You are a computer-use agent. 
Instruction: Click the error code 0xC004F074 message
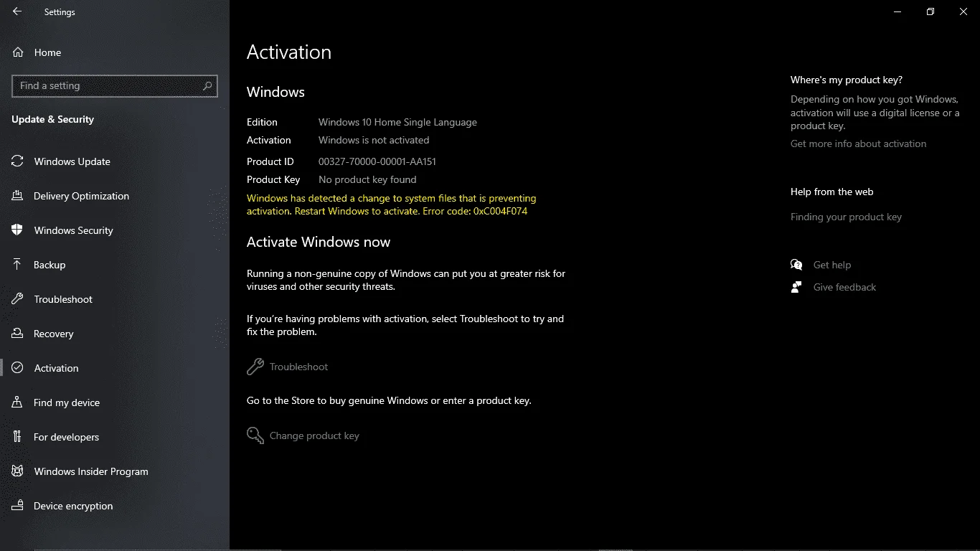click(x=391, y=204)
